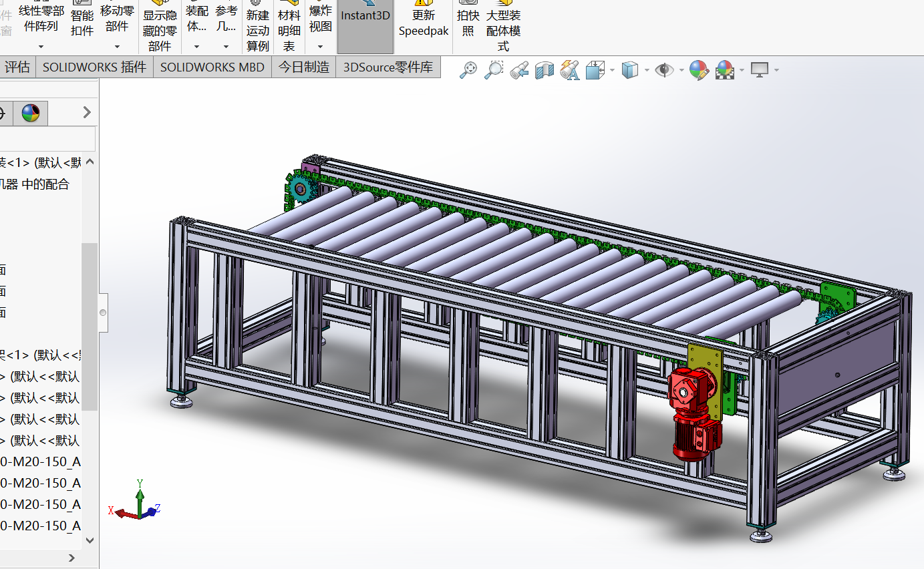This screenshot has height=569, width=924.
Task: Click the 装配体 ribbon button
Action: click(196, 19)
